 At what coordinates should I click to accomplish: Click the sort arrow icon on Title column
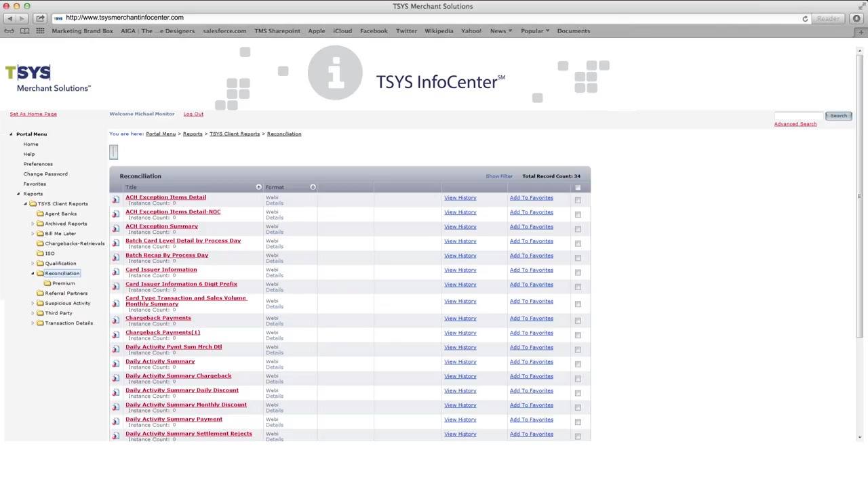point(258,187)
